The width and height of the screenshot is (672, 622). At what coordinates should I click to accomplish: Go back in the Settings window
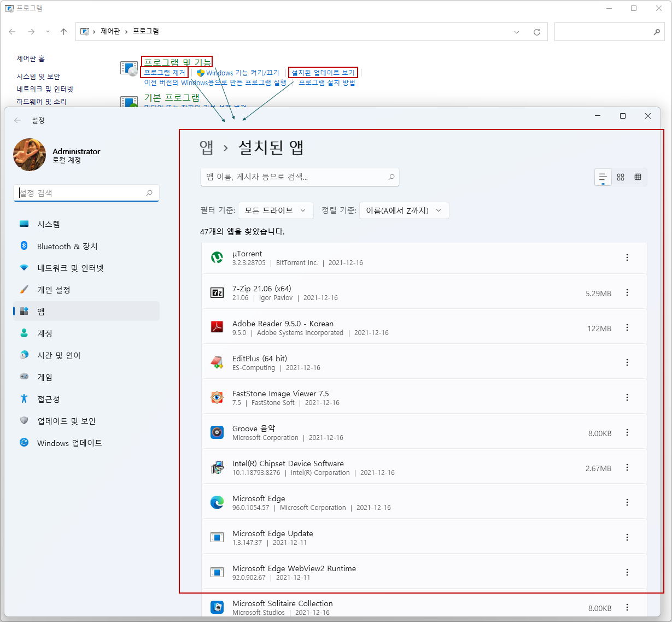click(17, 120)
